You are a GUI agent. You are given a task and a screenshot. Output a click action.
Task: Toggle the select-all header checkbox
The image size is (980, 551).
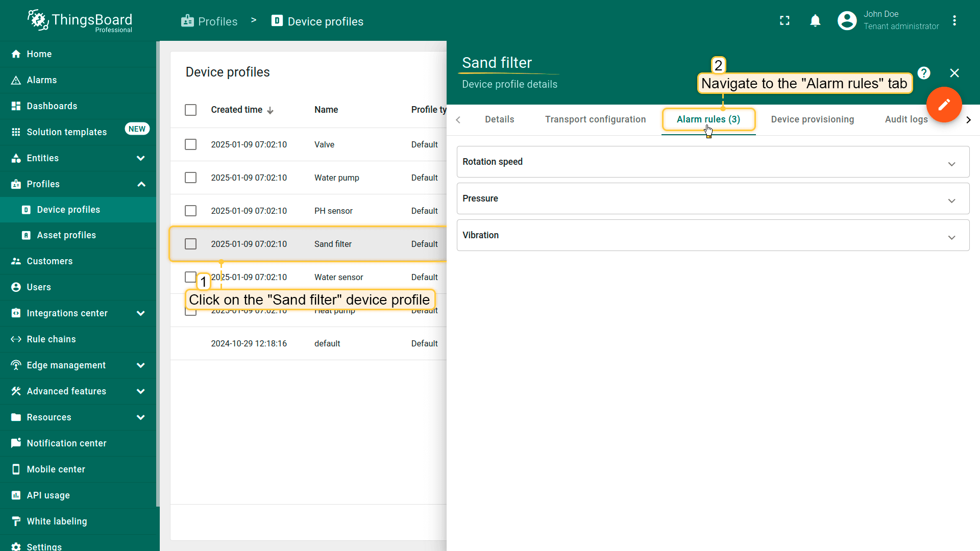pyautogui.click(x=190, y=110)
